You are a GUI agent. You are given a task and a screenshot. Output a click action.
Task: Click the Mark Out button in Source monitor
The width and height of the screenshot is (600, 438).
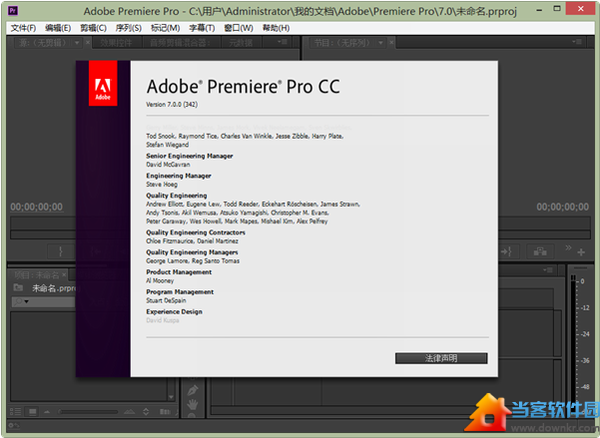pos(60,251)
